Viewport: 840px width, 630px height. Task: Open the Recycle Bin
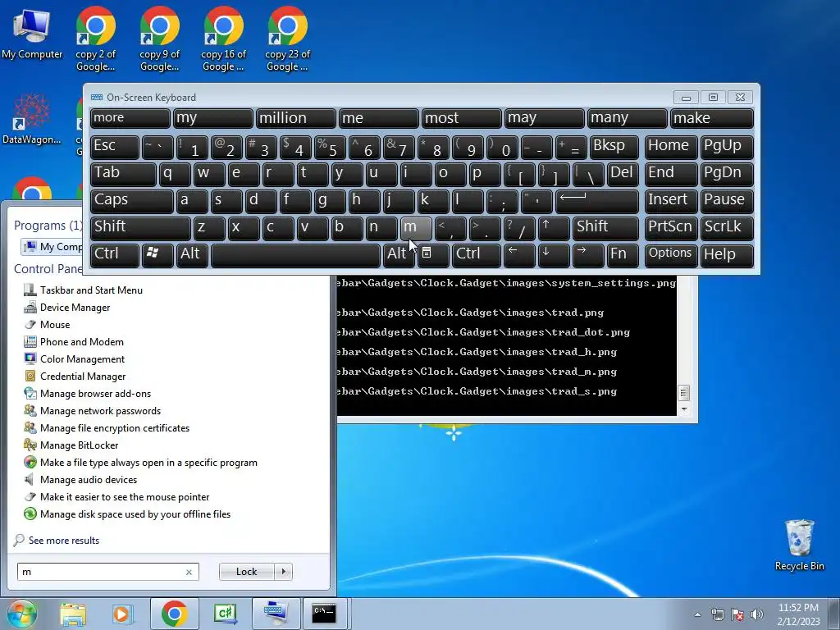(799, 546)
